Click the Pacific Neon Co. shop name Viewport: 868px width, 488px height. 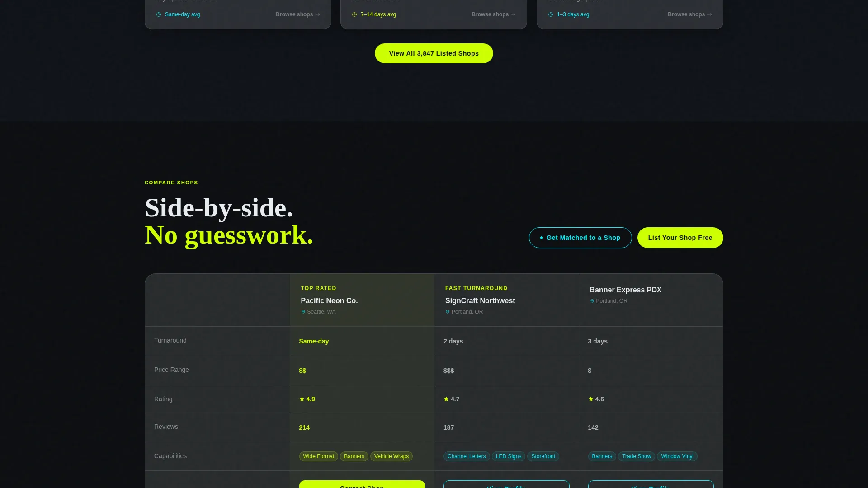329,301
